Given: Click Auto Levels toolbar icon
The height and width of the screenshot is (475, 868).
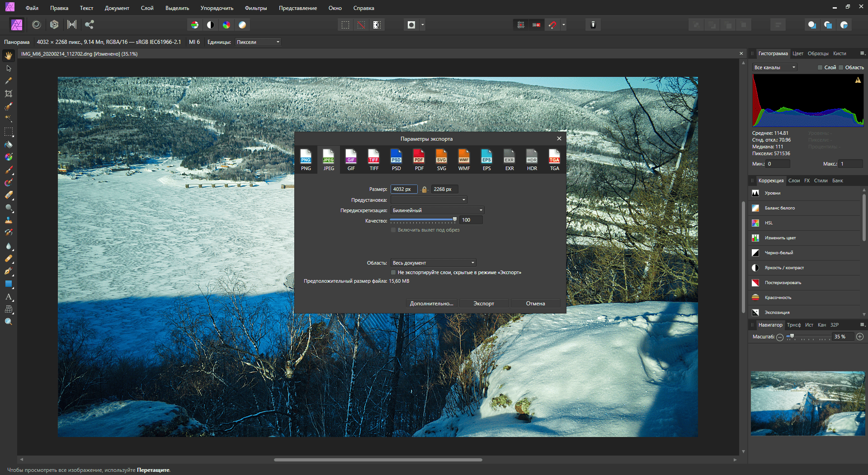Looking at the screenshot, I should (195, 25).
